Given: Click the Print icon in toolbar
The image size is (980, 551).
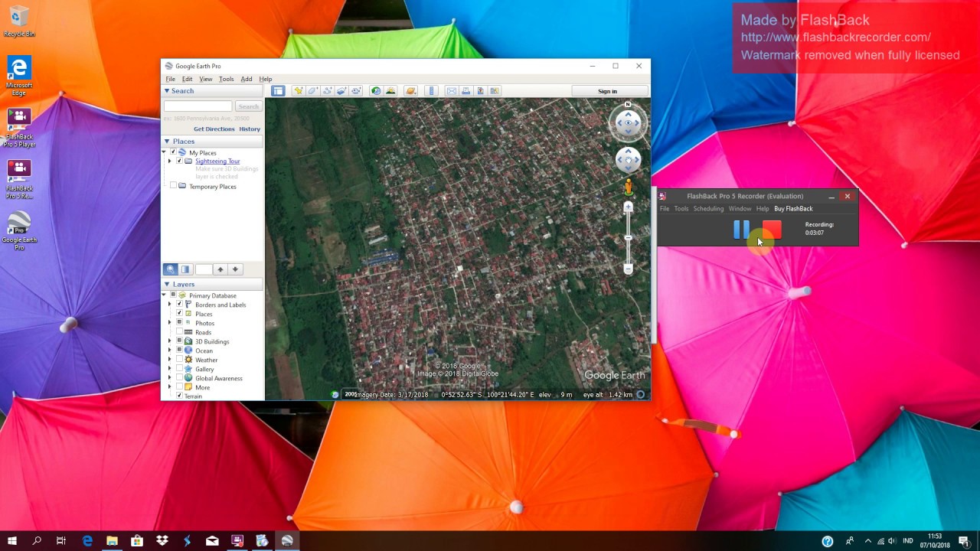Looking at the screenshot, I should [465, 91].
